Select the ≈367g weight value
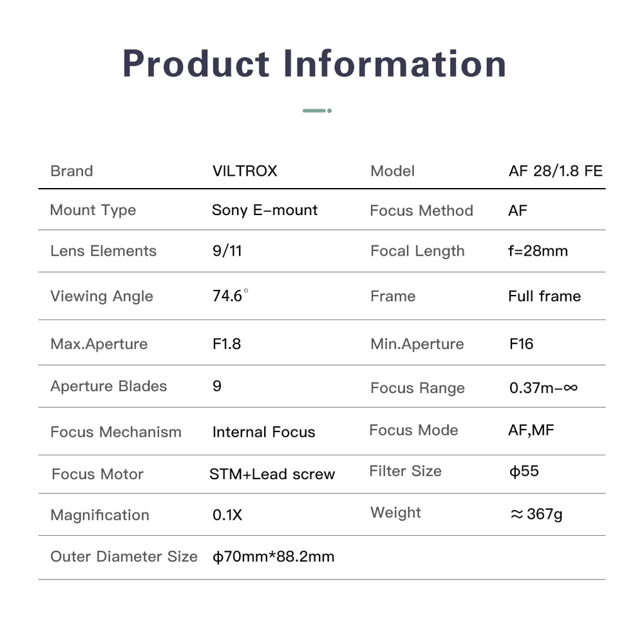 point(536,515)
